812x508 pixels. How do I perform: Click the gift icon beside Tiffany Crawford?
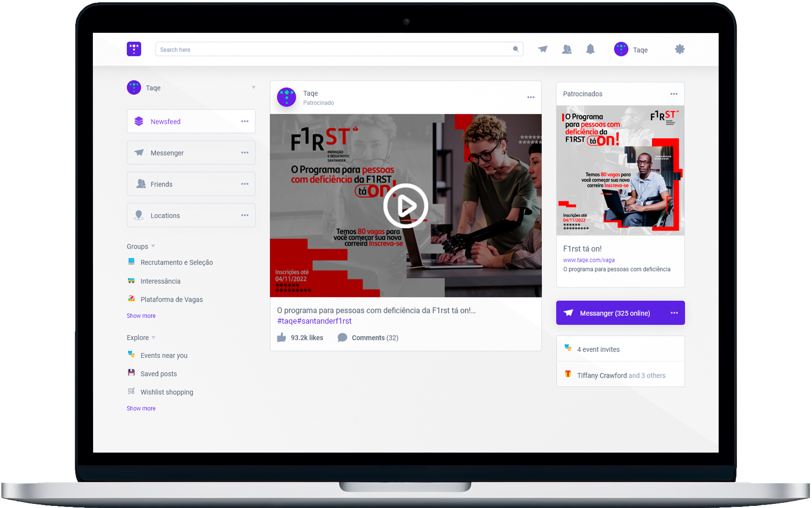pos(568,374)
